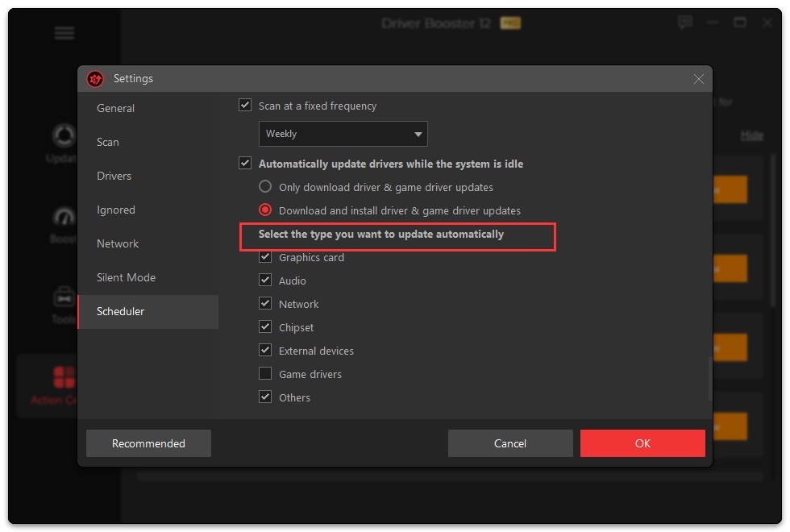Open the Ignored settings tab
This screenshot has width=790, height=532.
tap(148, 210)
